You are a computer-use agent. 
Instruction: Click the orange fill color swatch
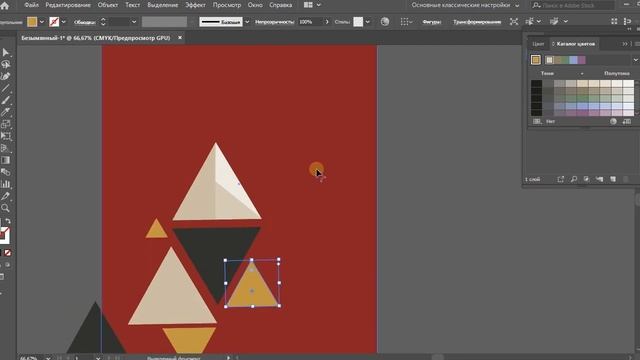[x=32, y=22]
